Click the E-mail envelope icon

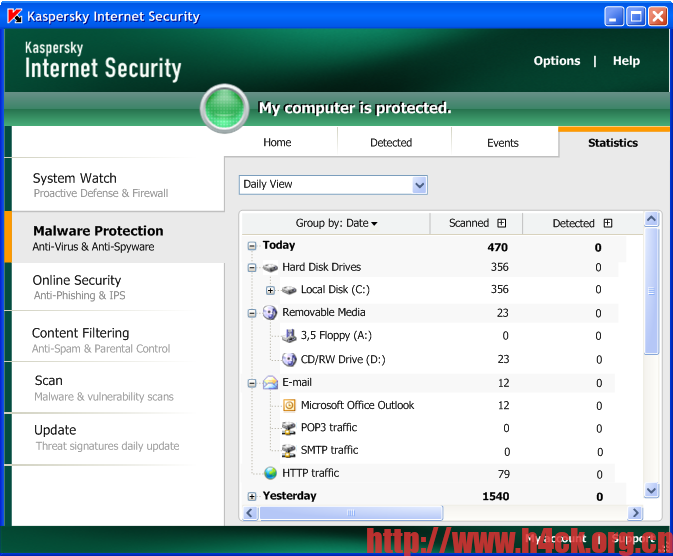270,382
